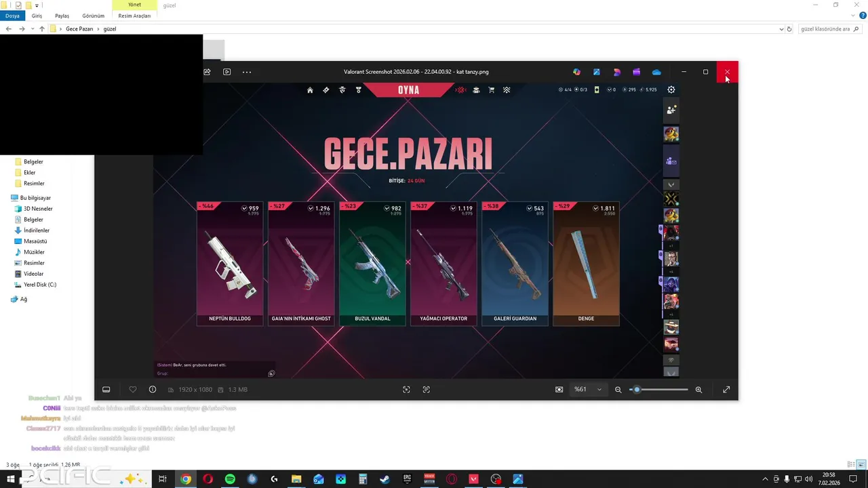Open 3D Nesneler in navigation pane

click(x=34, y=209)
